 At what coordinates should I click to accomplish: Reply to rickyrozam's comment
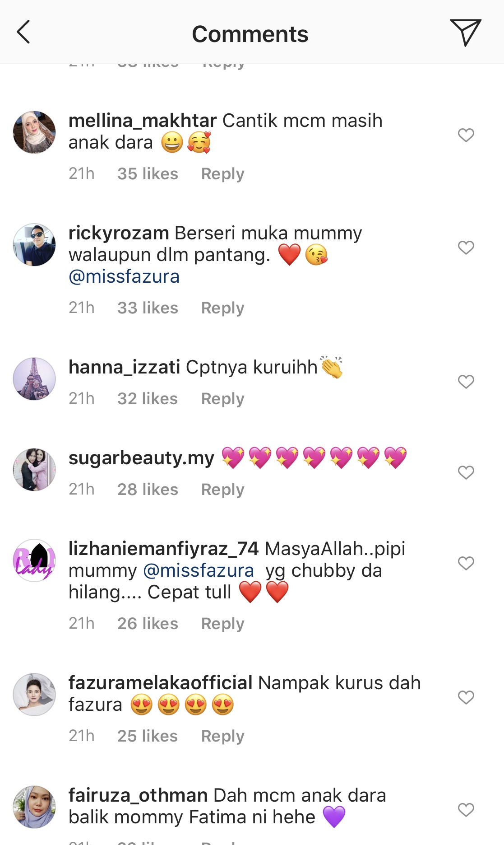pyautogui.click(x=222, y=308)
